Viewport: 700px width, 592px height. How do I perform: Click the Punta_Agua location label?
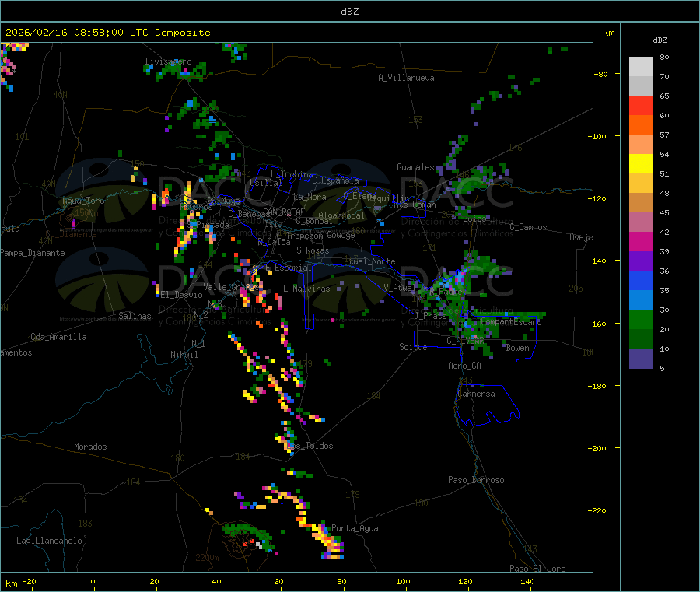point(355,528)
